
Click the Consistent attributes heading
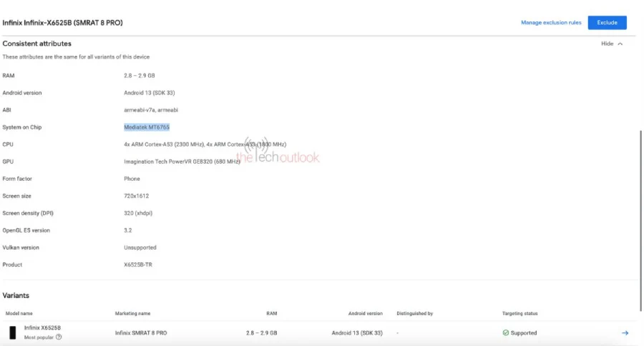point(36,44)
